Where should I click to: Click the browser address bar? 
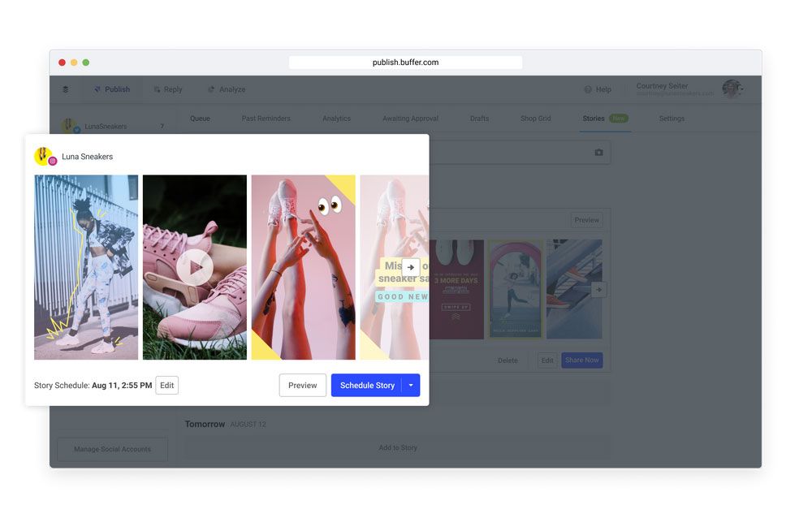coord(405,63)
